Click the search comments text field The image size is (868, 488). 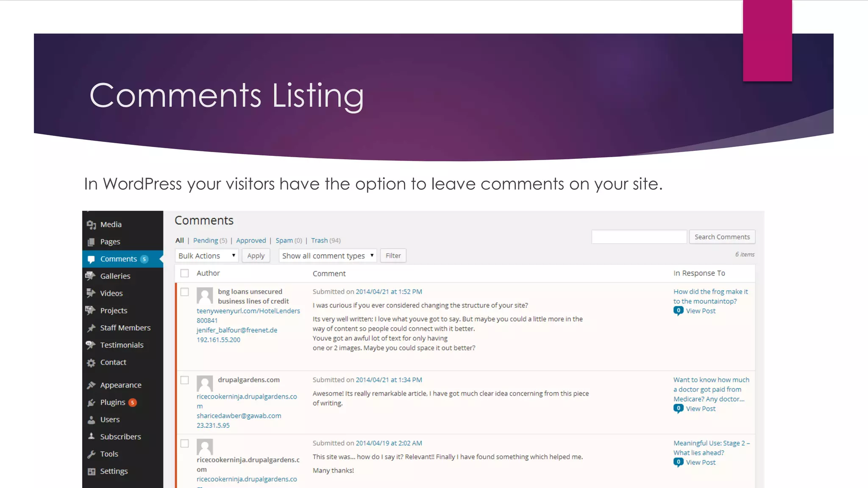tap(639, 237)
